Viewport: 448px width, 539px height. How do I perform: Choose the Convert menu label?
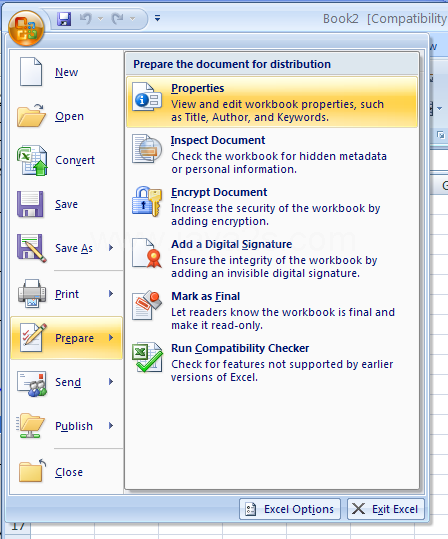click(x=75, y=160)
